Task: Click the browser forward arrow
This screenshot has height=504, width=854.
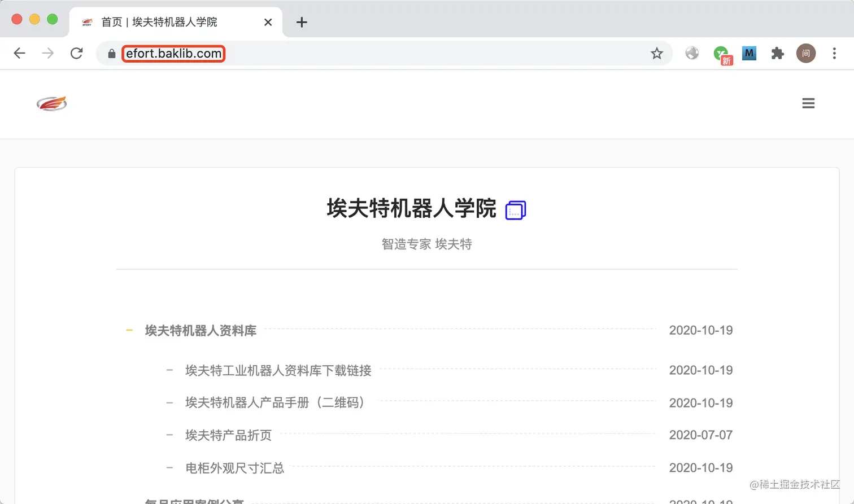Action: (x=48, y=53)
